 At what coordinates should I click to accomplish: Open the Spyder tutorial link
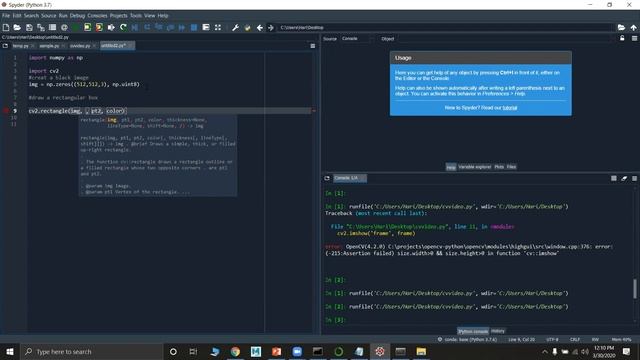tap(509, 108)
